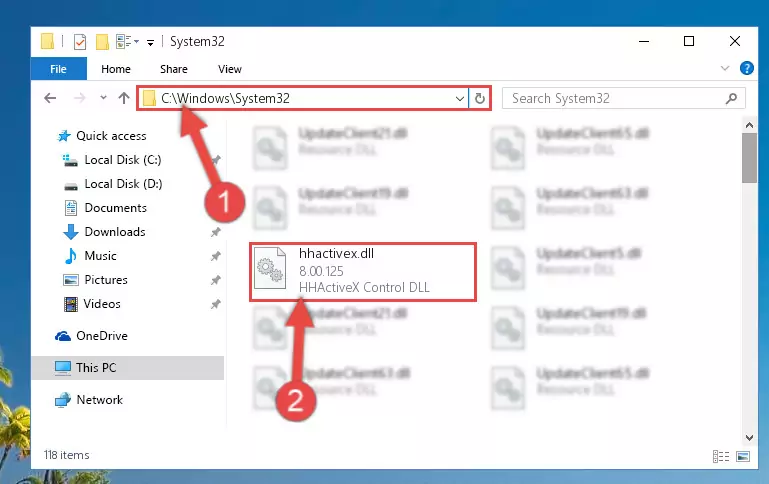Image resolution: width=769 pixels, height=484 pixels.
Task: Click the Music note icon
Action: pos(71,256)
